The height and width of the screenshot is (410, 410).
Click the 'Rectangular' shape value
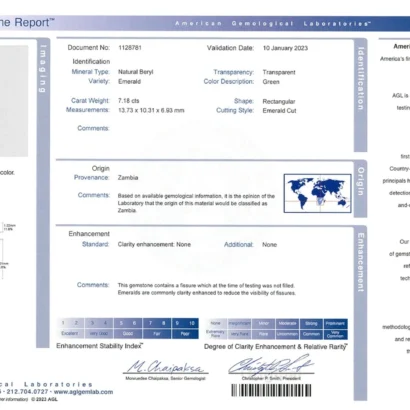click(279, 101)
